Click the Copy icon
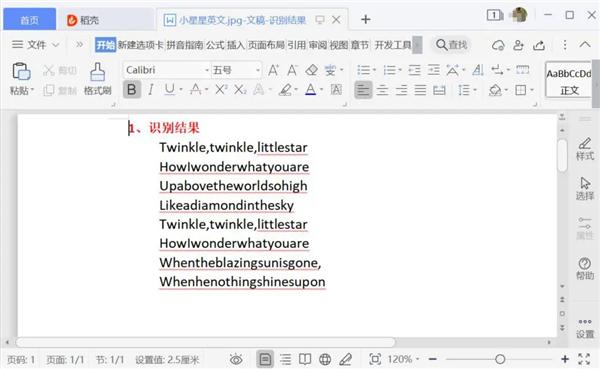 point(49,90)
